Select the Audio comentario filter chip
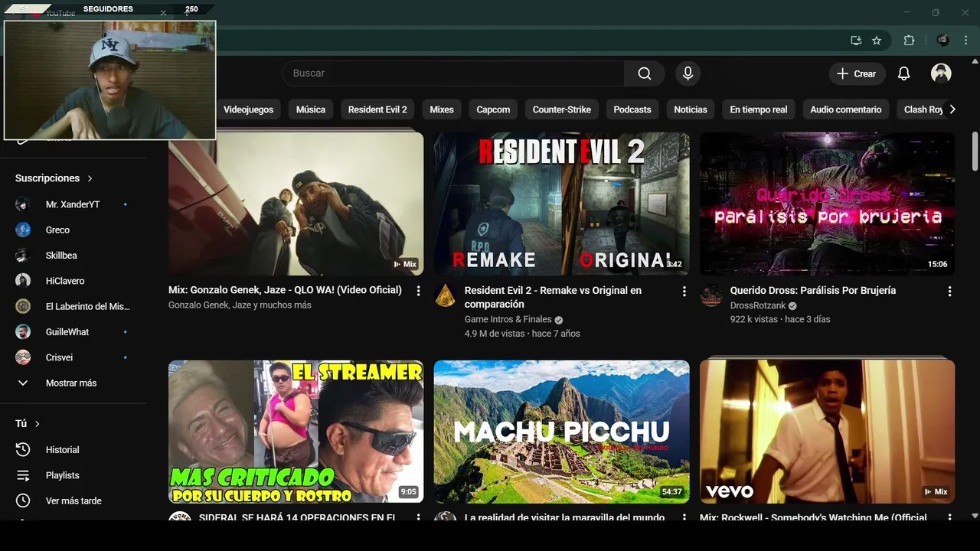The height and width of the screenshot is (551, 980). pyautogui.click(x=846, y=109)
